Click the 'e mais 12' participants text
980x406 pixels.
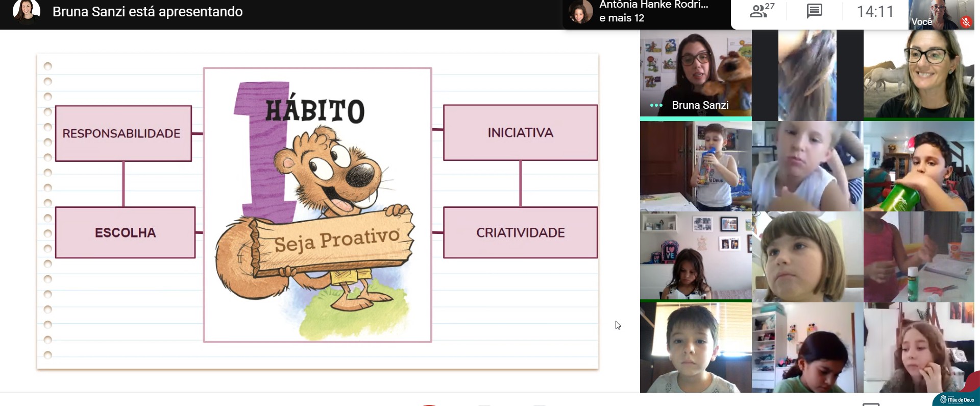coord(622,18)
